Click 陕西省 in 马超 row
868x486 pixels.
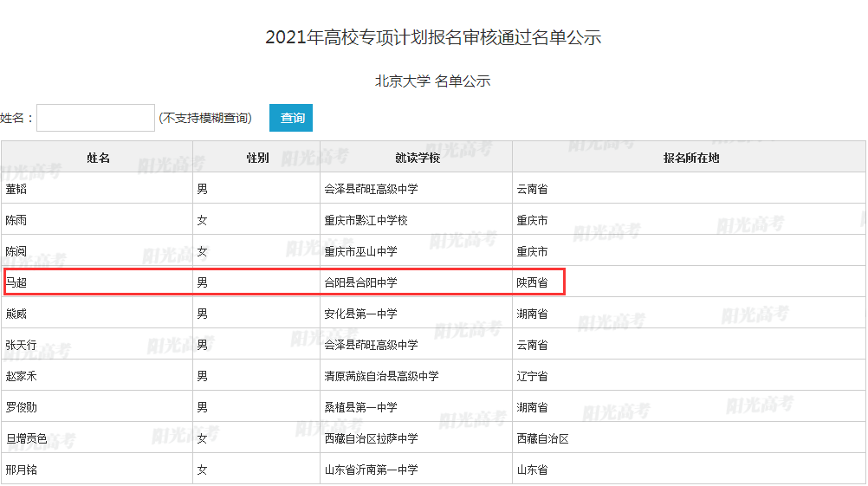[x=532, y=283]
